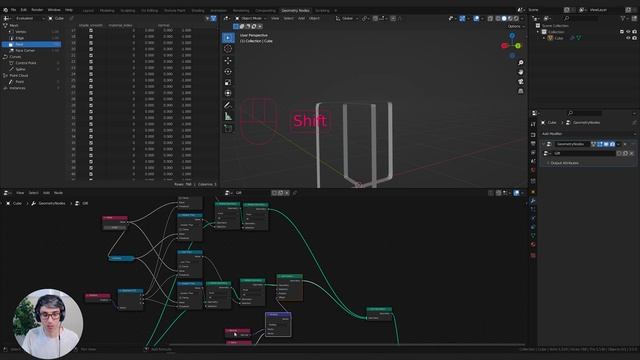
Task: Toggle selected-only filter in spreadsheet header
Action: point(207,18)
